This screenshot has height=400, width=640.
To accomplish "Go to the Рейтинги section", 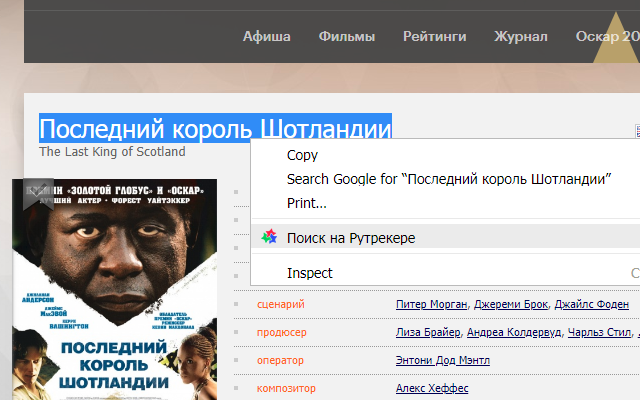I will click(x=435, y=37).
